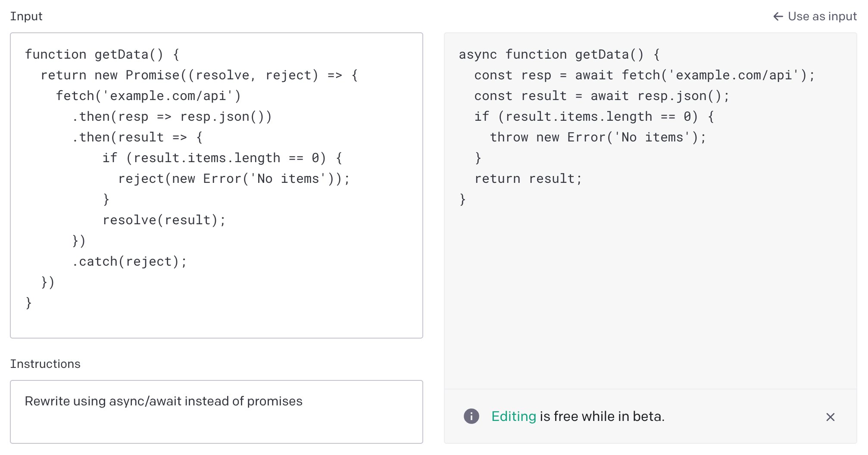Viewport: 868px width, 455px height.
Task: Click the ".then(resp => resp.json())" input line
Action: [172, 117]
